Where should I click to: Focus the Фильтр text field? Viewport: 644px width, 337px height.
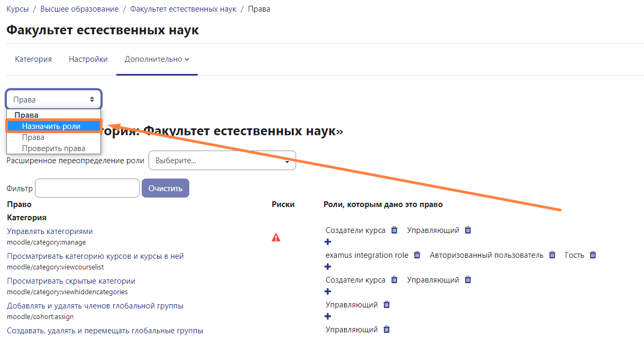(x=87, y=188)
